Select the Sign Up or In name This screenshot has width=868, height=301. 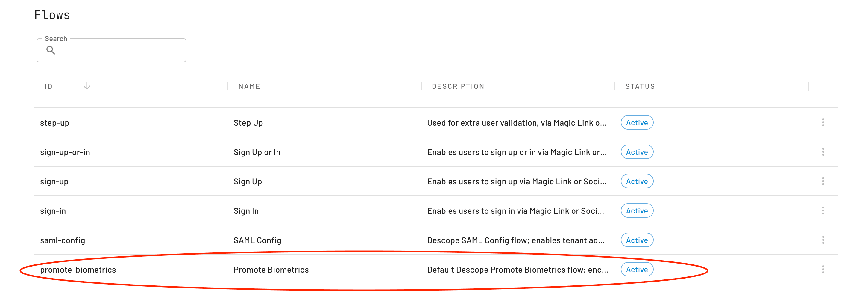click(257, 152)
